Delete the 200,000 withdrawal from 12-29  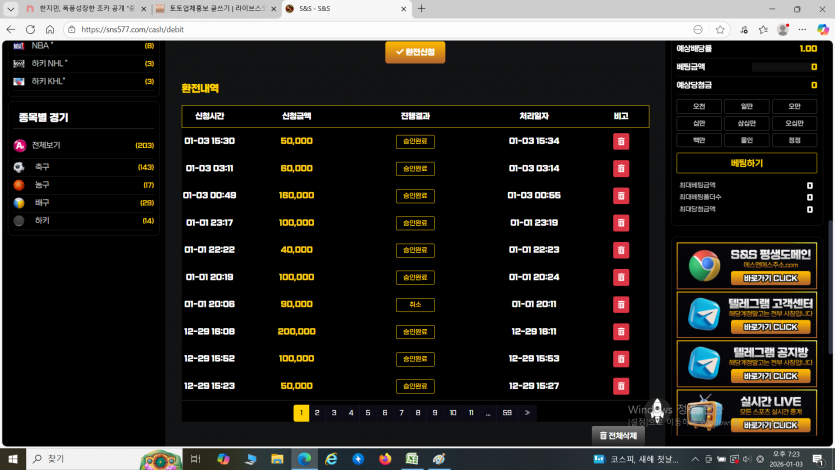[621, 331]
